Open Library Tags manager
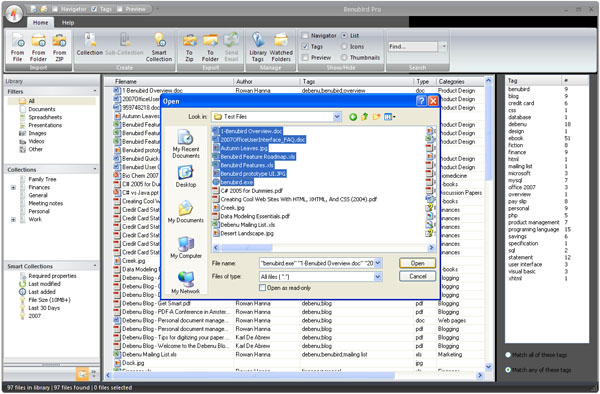 [x=258, y=47]
